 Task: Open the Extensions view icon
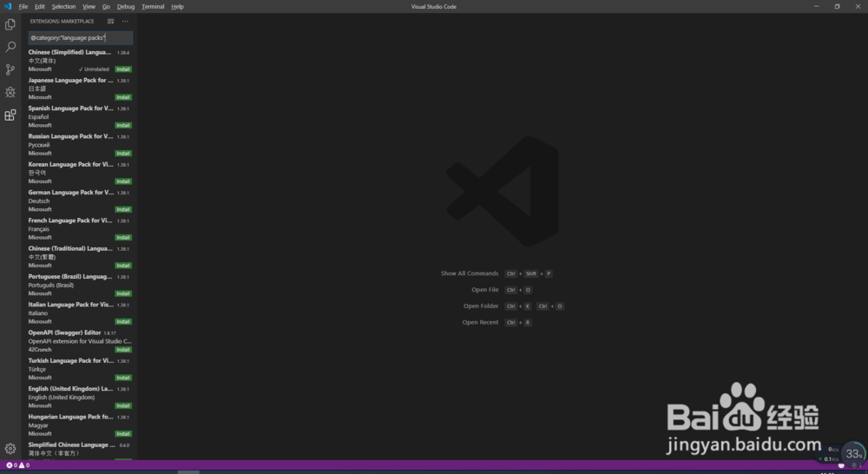(10, 115)
